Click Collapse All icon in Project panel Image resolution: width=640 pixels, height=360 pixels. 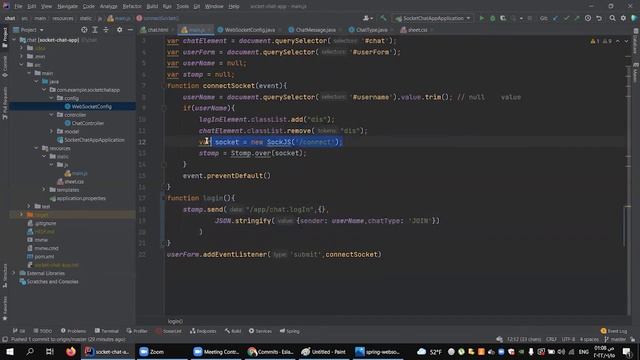[106, 30]
